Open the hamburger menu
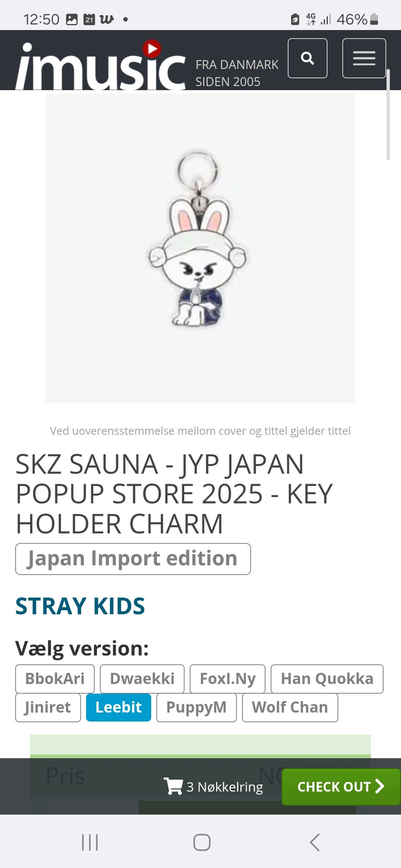Image resolution: width=401 pixels, height=868 pixels. (364, 58)
